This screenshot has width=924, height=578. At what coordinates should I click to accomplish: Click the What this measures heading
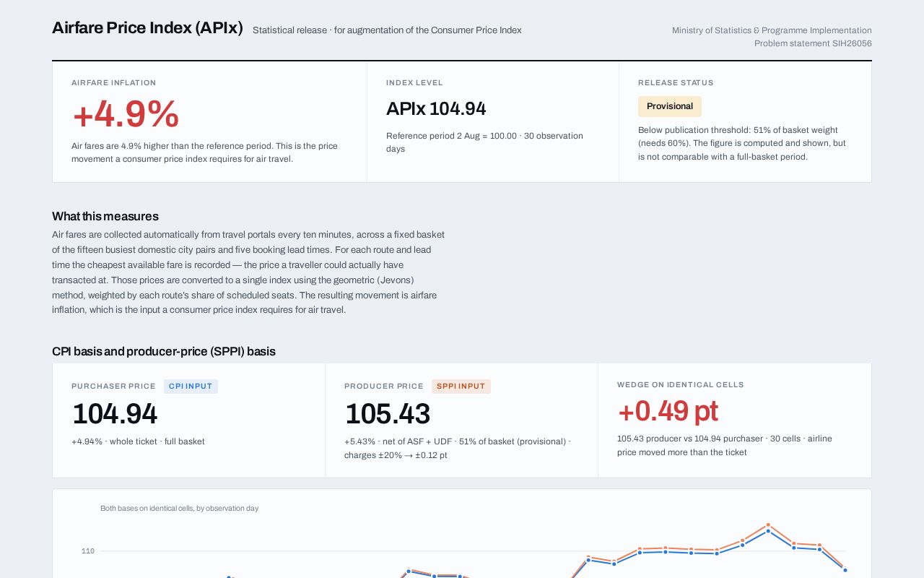coord(105,216)
